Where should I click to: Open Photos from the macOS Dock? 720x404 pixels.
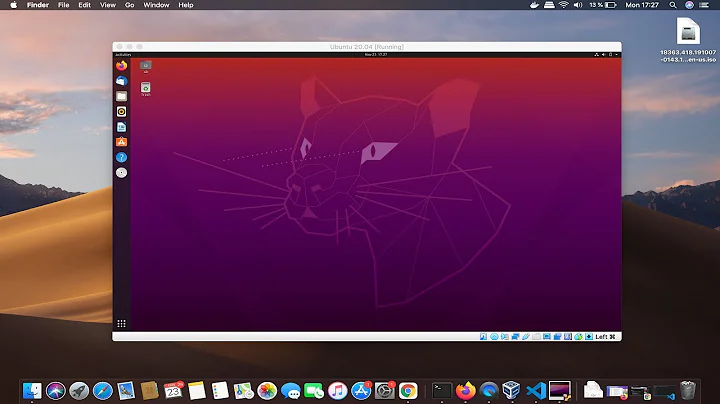pos(267,391)
